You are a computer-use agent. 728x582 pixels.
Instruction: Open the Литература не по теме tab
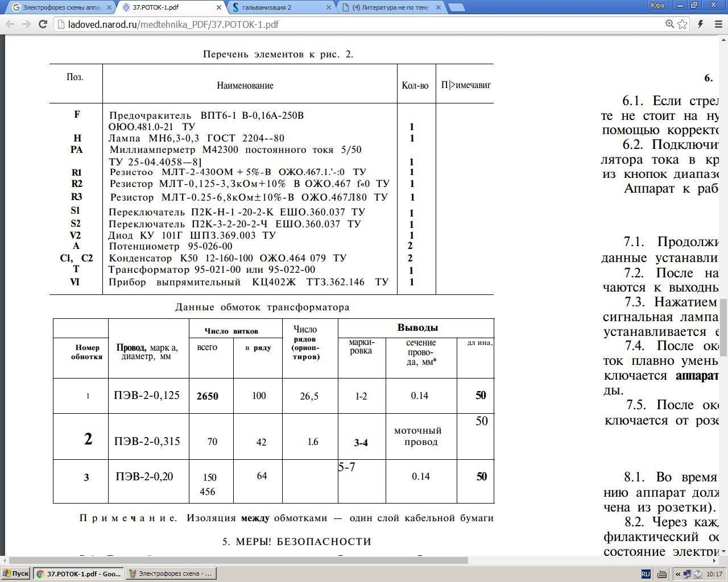[390, 7]
